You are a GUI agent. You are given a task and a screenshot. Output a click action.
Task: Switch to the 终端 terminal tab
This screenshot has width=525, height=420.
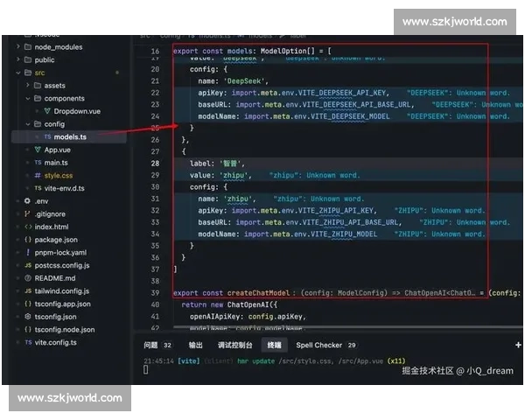coord(274,345)
